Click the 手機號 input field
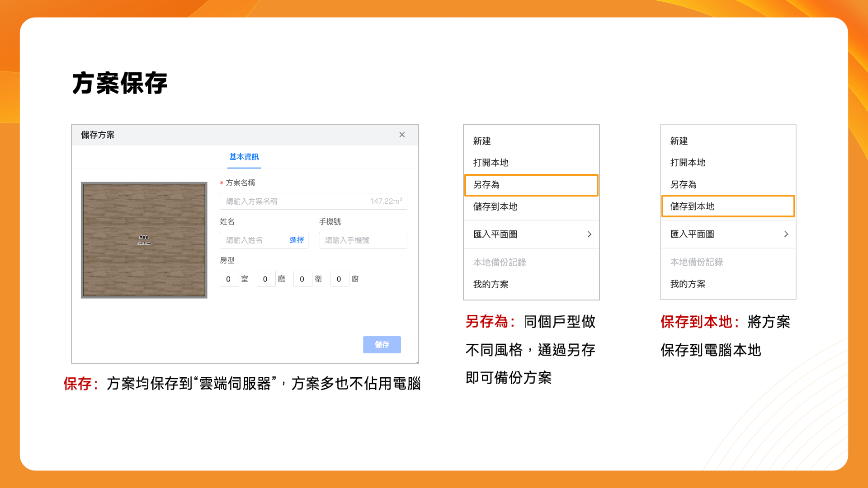The width and height of the screenshot is (868, 488). pos(363,240)
